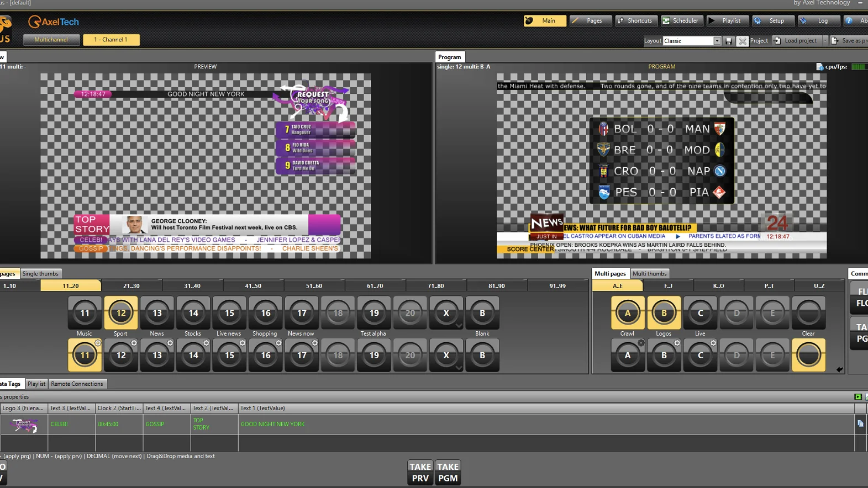
Task: Select the 21..30 page range
Action: pyautogui.click(x=131, y=286)
